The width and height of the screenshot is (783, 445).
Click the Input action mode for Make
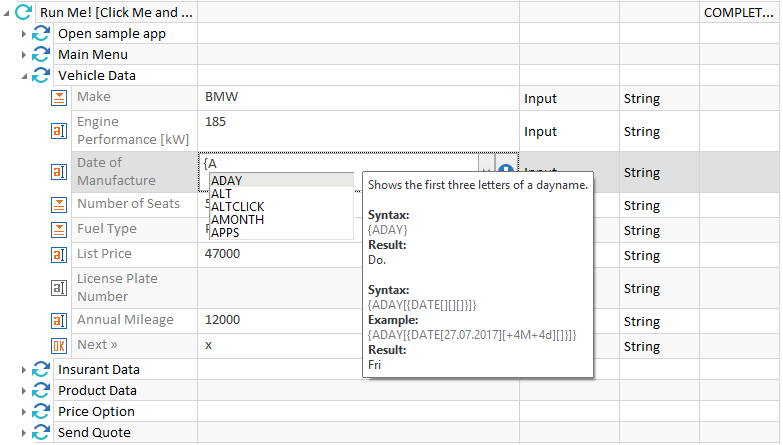[x=540, y=98]
